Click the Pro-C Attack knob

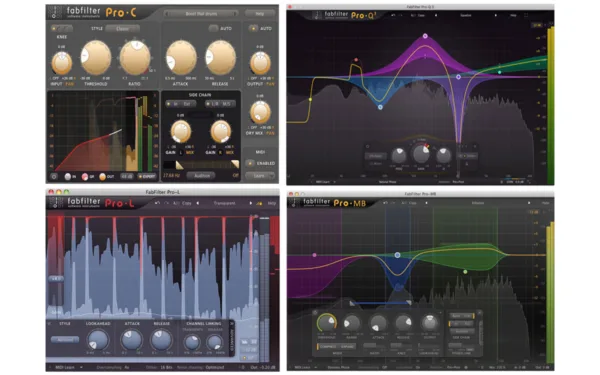click(181, 58)
